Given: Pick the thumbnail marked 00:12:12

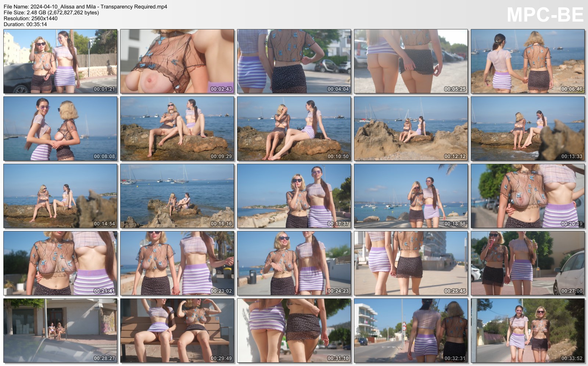Looking at the screenshot, I should (411, 129).
